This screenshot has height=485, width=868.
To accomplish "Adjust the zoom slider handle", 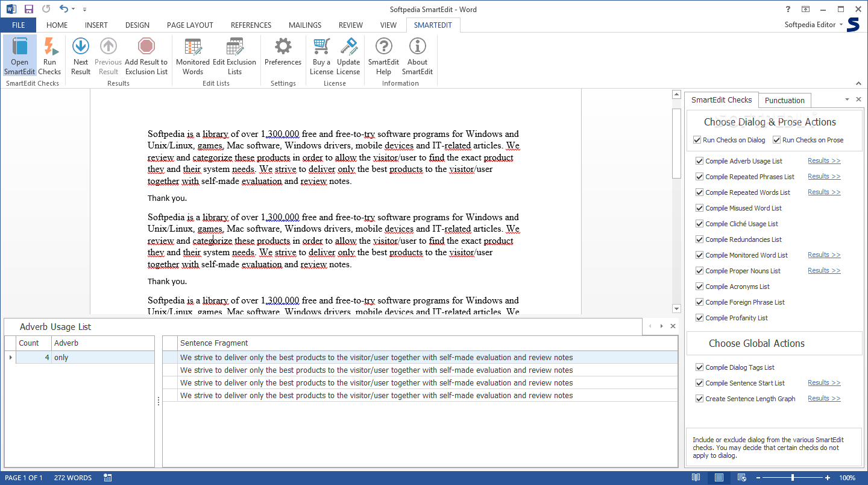I will click(x=792, y=478).
